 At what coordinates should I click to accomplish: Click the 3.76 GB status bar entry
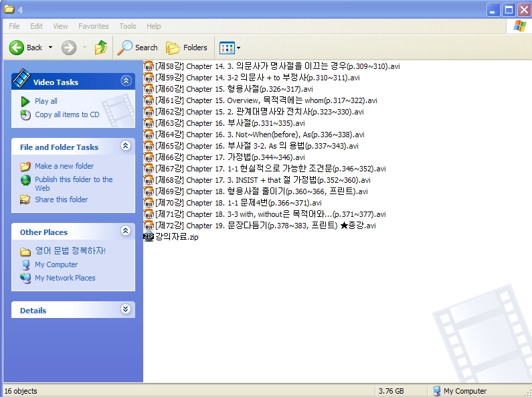point(391,391)
